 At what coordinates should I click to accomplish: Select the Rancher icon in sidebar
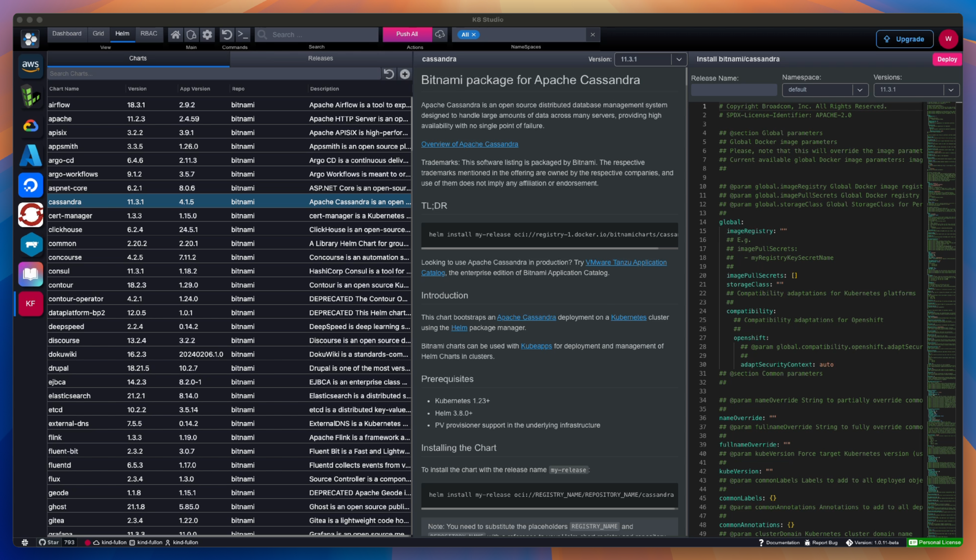click(31, 244)
